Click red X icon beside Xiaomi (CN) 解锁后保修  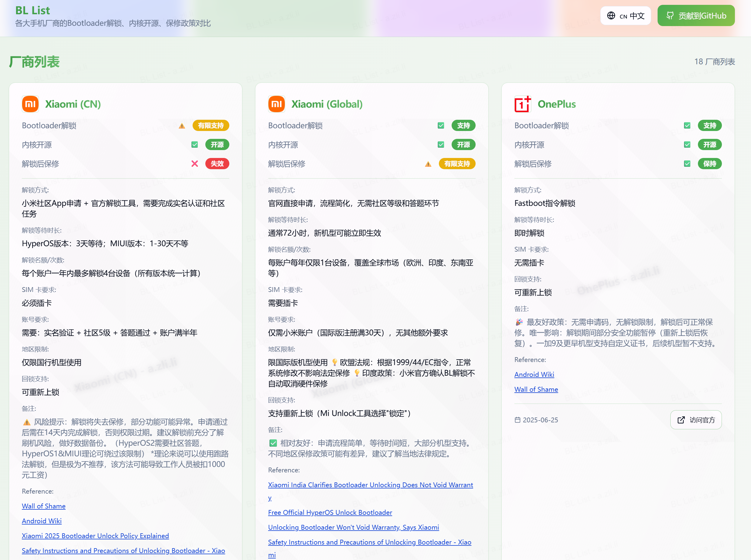195,164
